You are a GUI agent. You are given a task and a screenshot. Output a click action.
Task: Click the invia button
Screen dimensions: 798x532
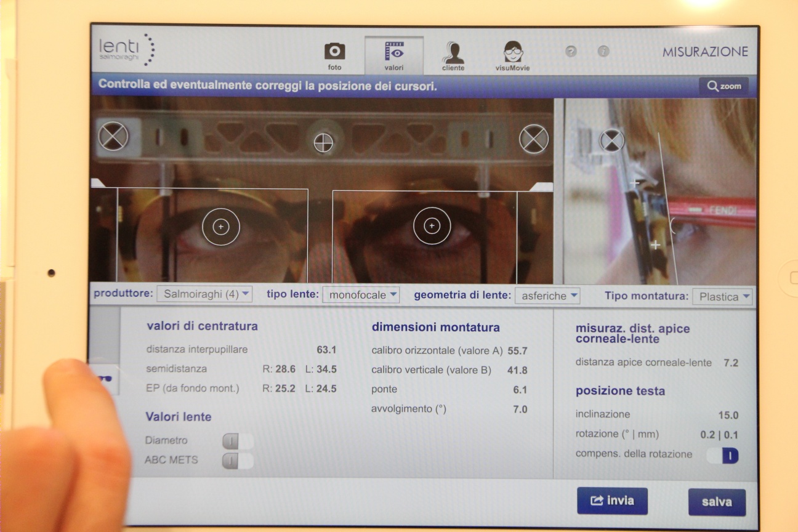[612, 501]
